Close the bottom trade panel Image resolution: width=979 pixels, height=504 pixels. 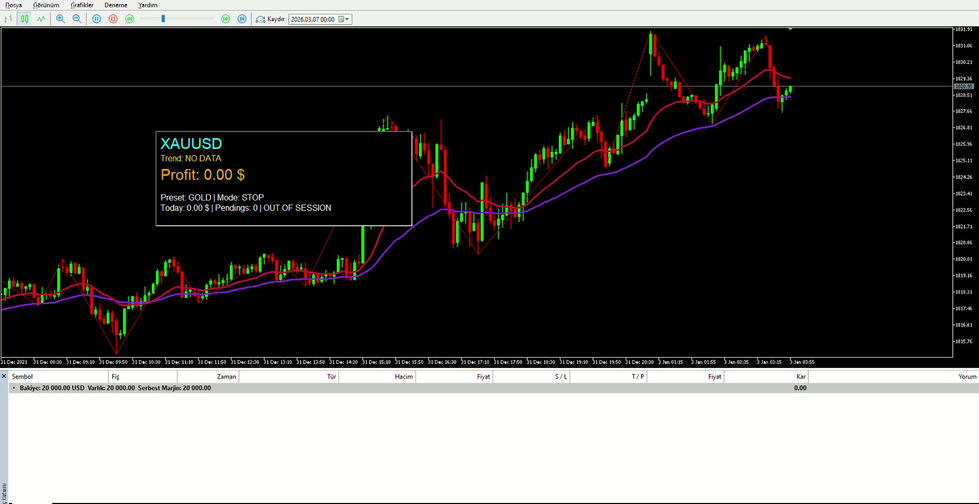[x=4, y=376]
